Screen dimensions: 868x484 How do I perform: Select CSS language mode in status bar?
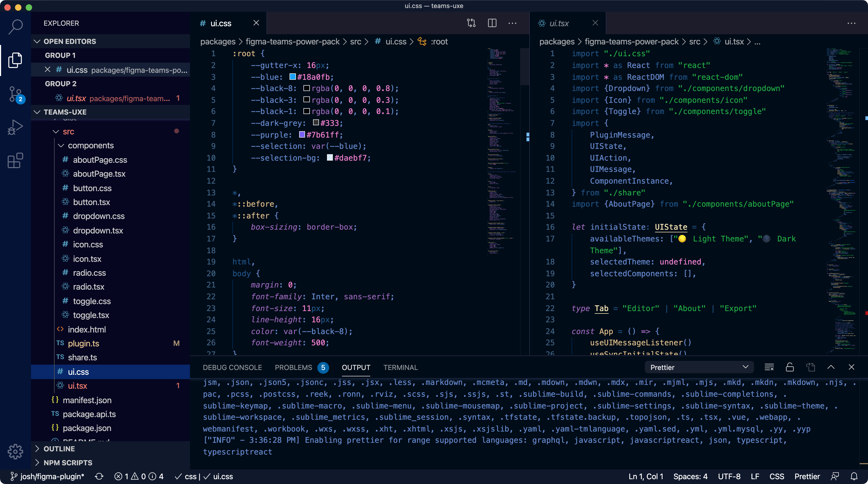[777, 476]
